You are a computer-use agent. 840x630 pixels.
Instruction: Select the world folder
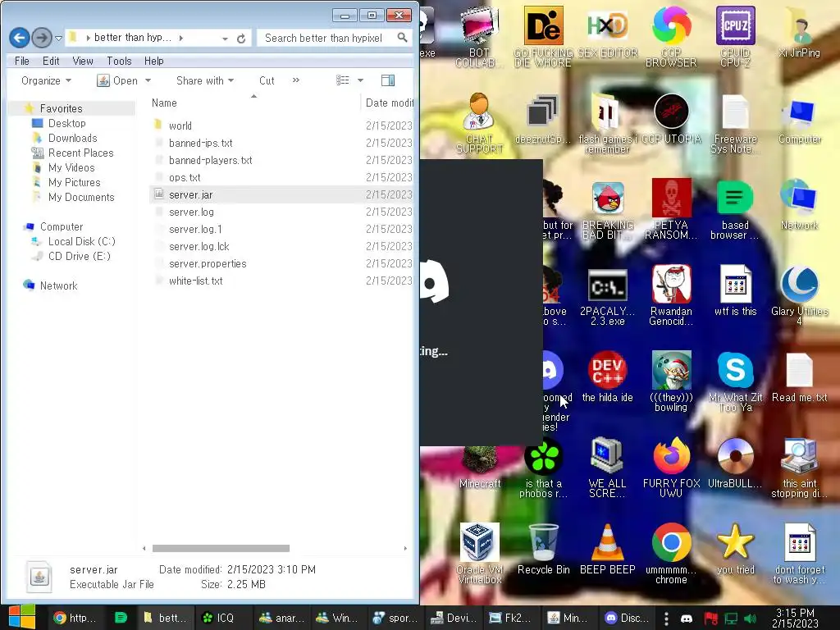point(180,126)
